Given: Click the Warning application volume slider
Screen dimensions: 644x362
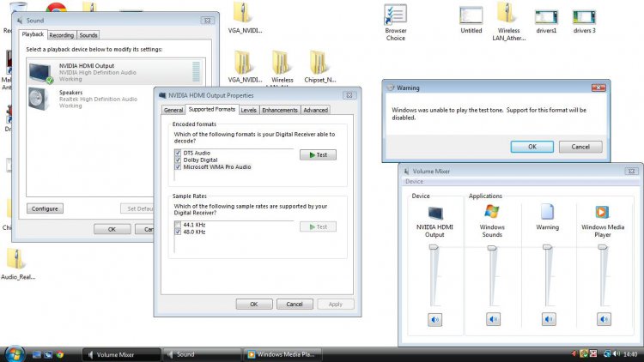Looking at the screenshot, I should pos(547,247).
